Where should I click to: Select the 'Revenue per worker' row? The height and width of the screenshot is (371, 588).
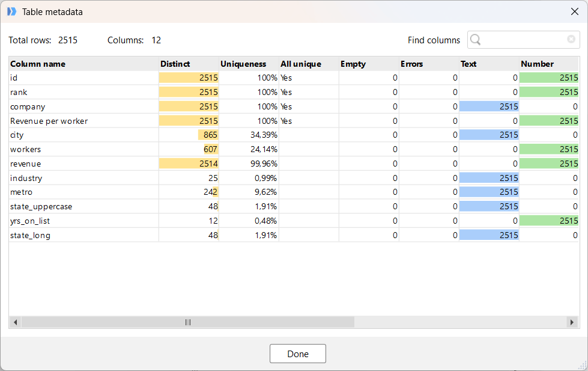(x=294, y=121)
